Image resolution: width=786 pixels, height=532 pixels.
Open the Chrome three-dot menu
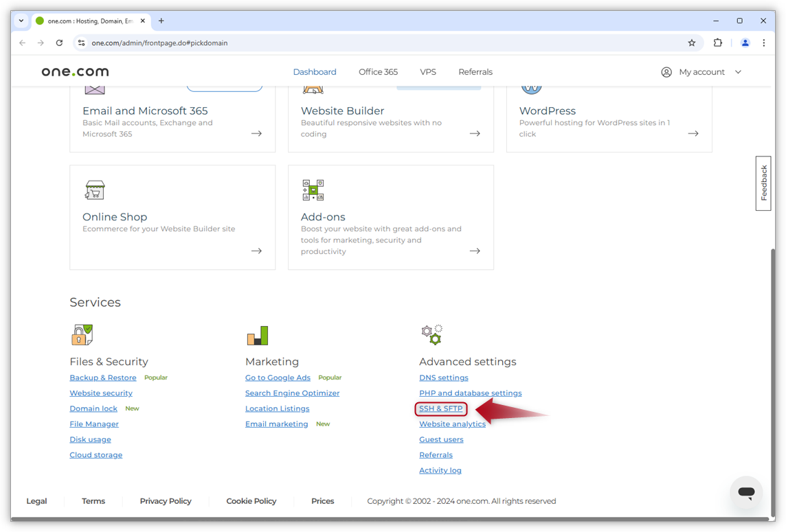tap(764, 43)
